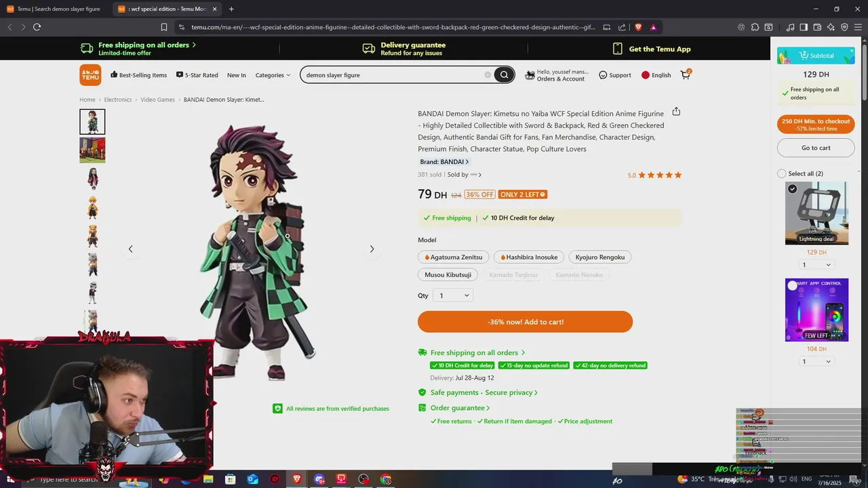The image size is (868, 488).
Task: Open Chrome from the taskbar
Action: [386, 479]
